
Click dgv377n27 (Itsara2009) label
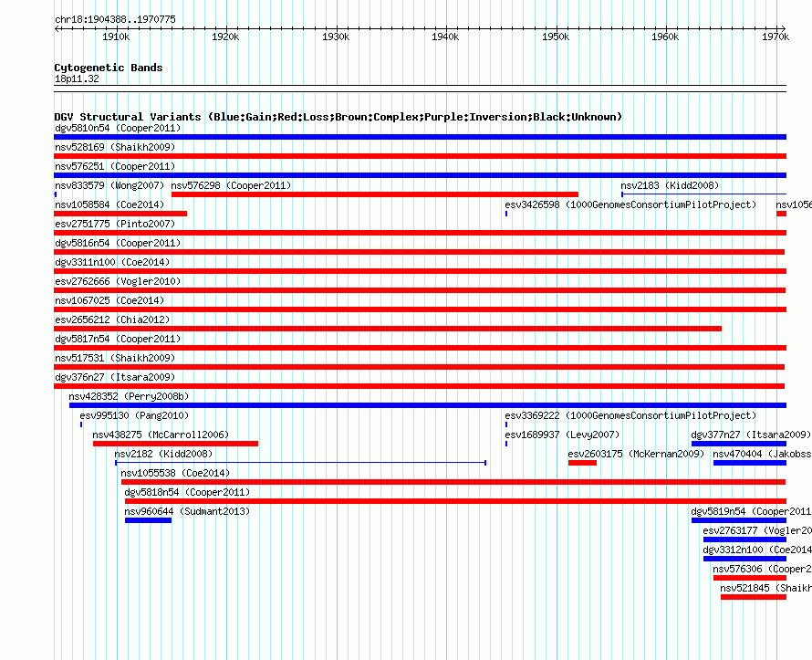[x=751, y=435]
